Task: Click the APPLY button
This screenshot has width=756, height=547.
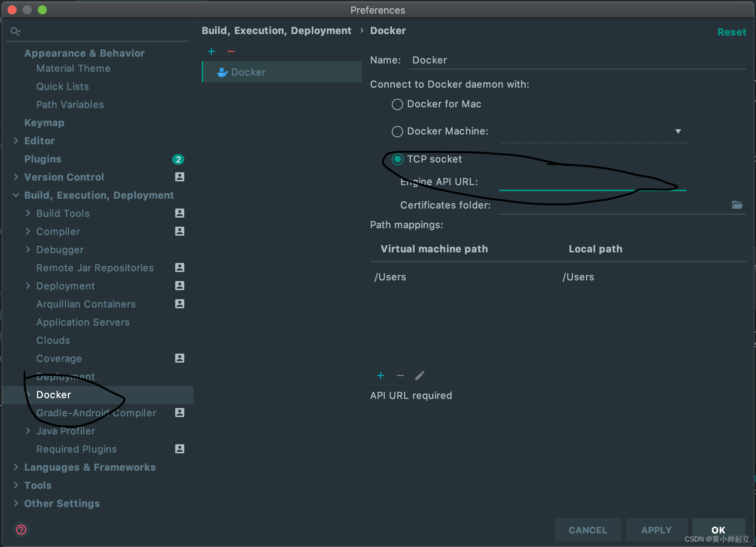Action: 656,530
